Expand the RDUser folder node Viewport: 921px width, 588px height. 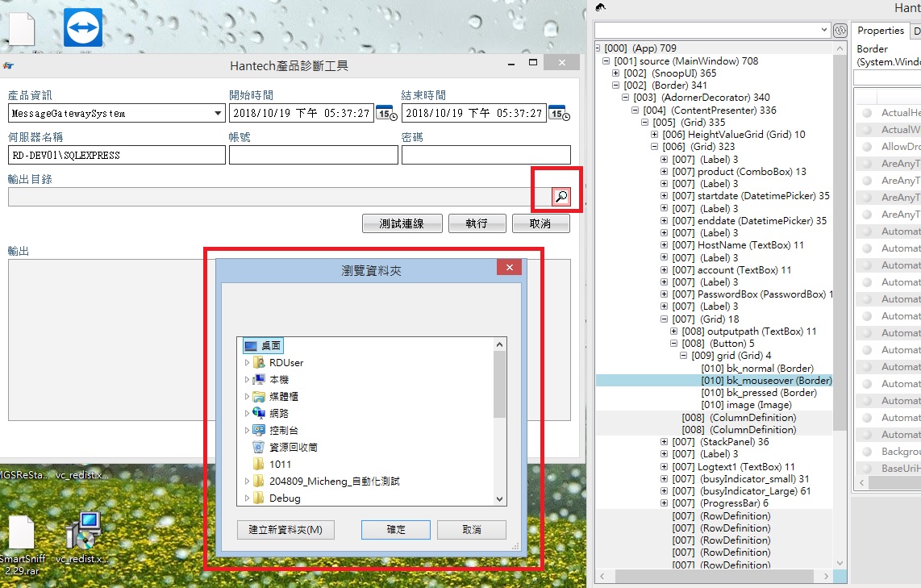[248, 363]
